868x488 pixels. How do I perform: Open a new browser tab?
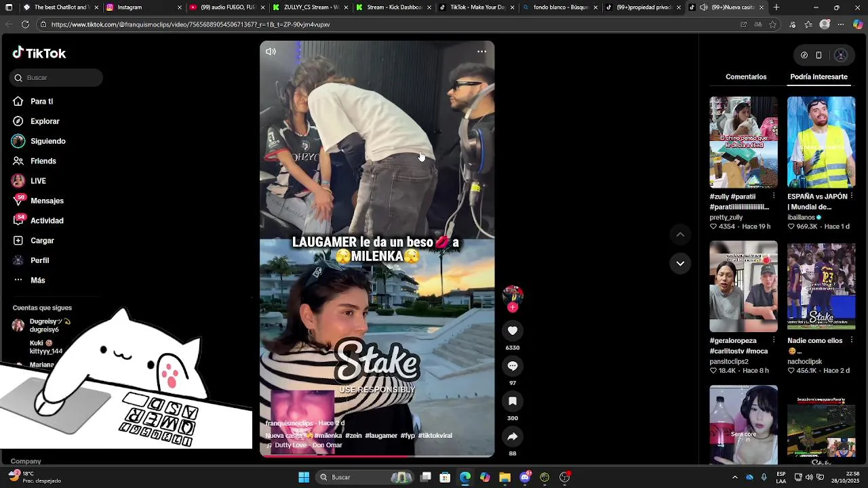(x=776, y=7)
